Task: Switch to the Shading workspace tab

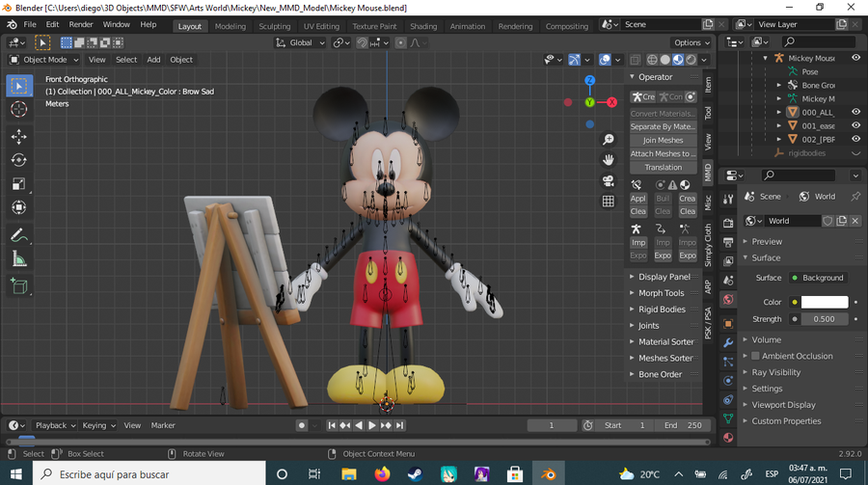Action: (423, 26)
